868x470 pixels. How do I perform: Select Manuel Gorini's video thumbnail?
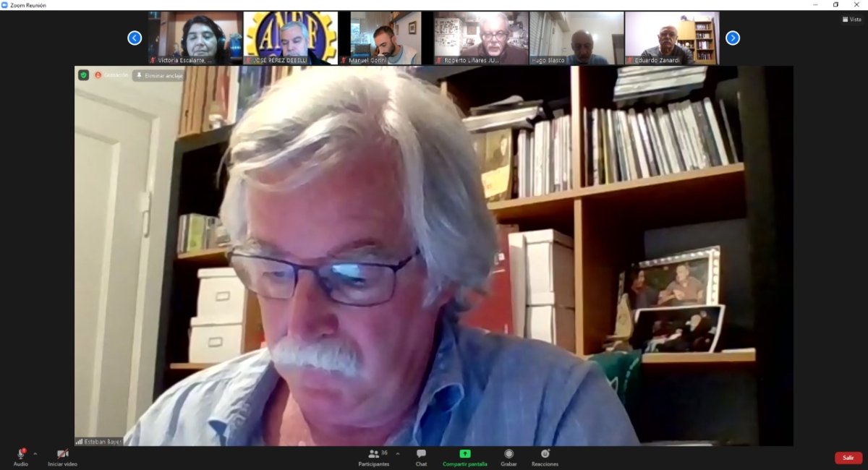(x=386, y=38)
